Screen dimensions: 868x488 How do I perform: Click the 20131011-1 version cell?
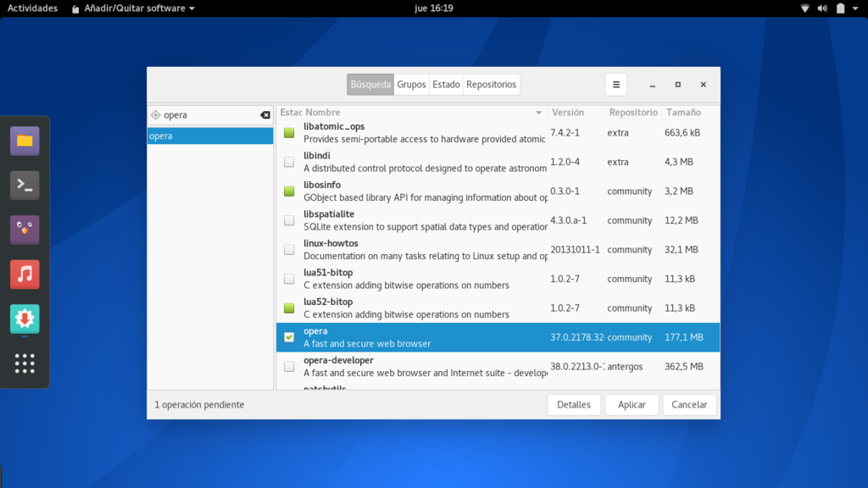[575, 250]
